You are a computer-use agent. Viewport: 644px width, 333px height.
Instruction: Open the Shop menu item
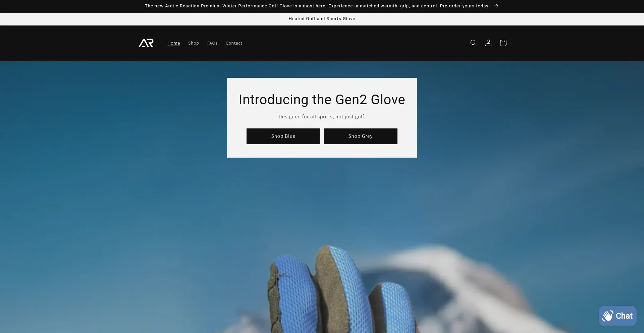[194, 43]
